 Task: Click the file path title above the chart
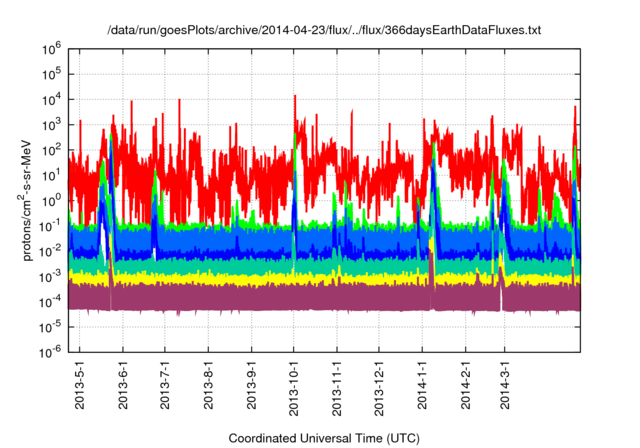tap(323, 31)
